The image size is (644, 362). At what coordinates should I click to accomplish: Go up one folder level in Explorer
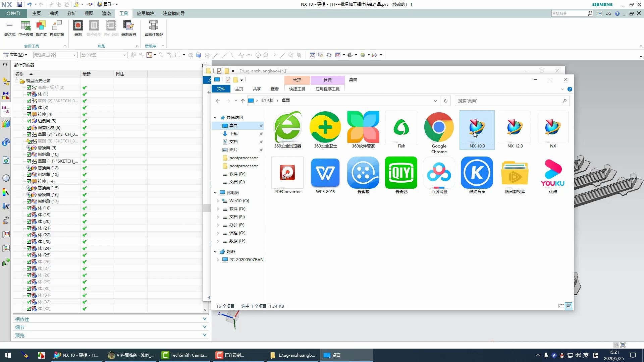point(243,101)
